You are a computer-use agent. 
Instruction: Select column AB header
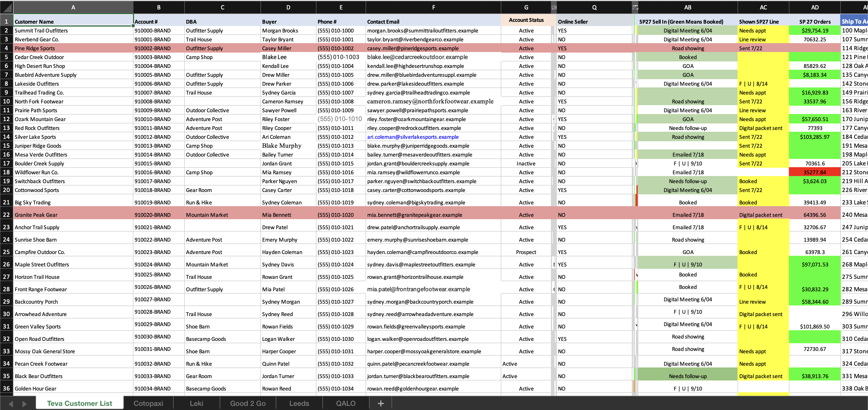pyautogui.click(x=688, y=7)
